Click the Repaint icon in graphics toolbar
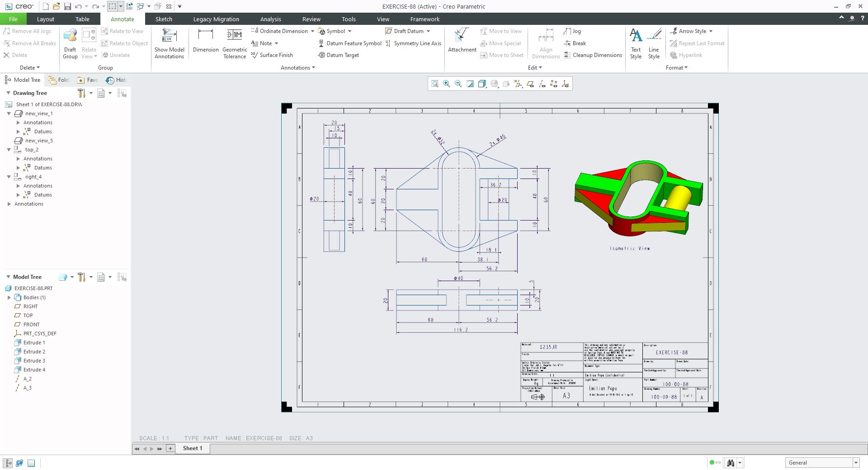 (x=470, y=84)
